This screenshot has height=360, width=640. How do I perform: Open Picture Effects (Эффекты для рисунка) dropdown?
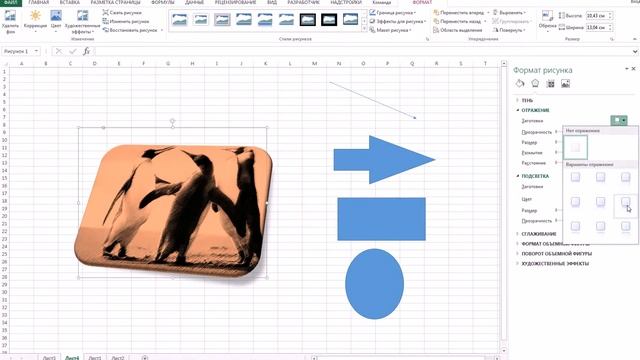click(x=398, y=21)
